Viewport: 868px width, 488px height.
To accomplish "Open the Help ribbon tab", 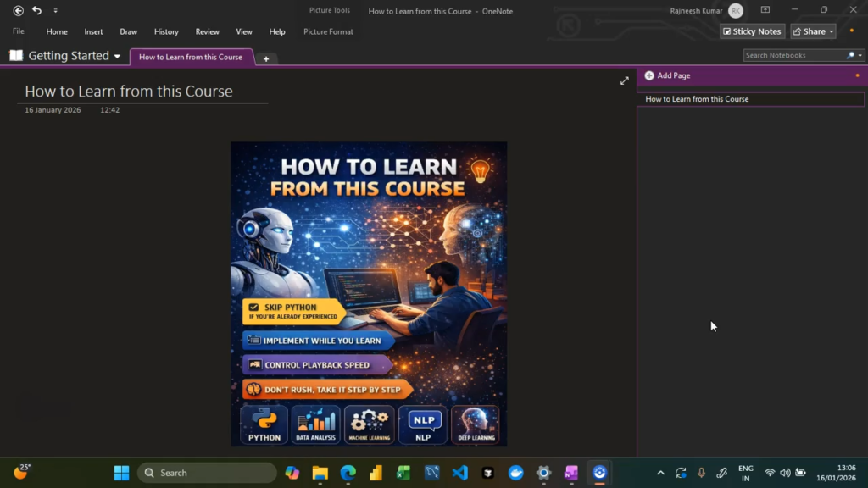I will click(x=277, y=31).
